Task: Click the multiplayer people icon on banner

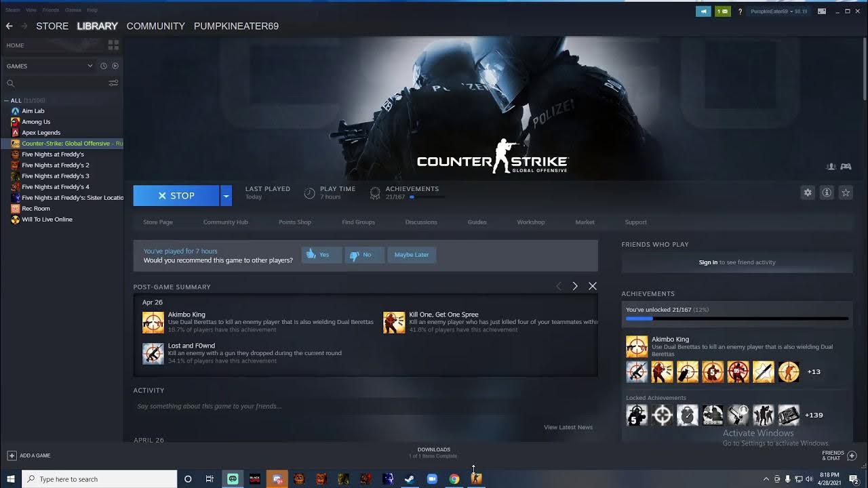Action: click(831, 167)
